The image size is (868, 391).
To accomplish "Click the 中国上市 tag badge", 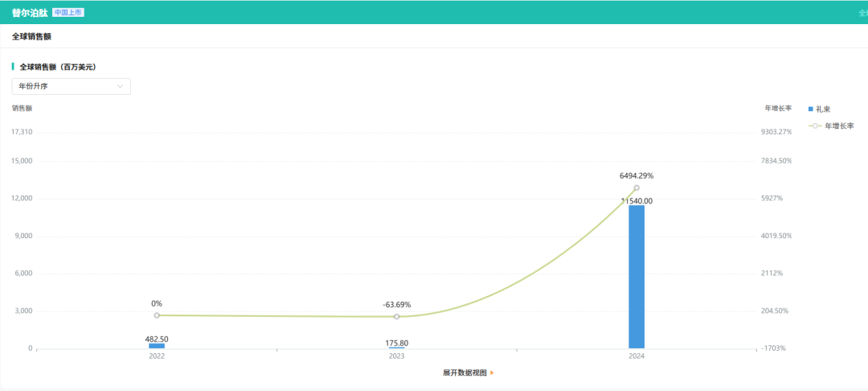I will 68,12.
